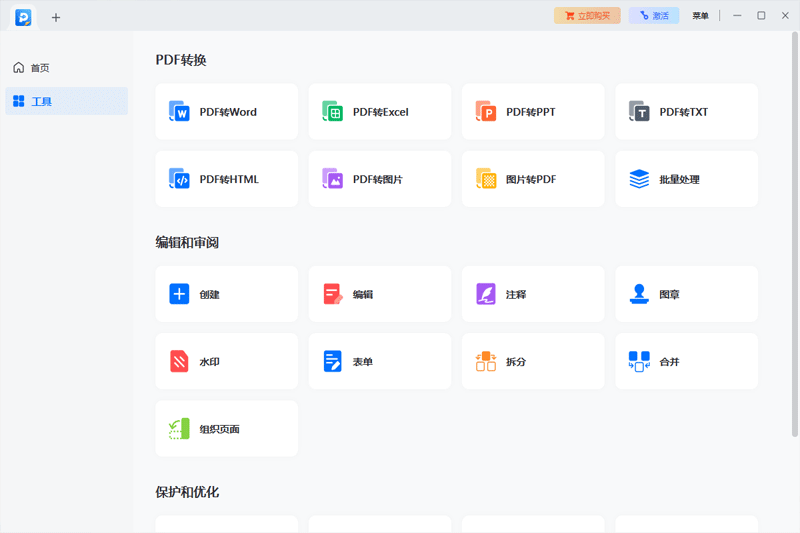Open the PDF转Excel converter icon
Image resolution: width=800 pixels, height=533 pixels.
click(333, 111)
